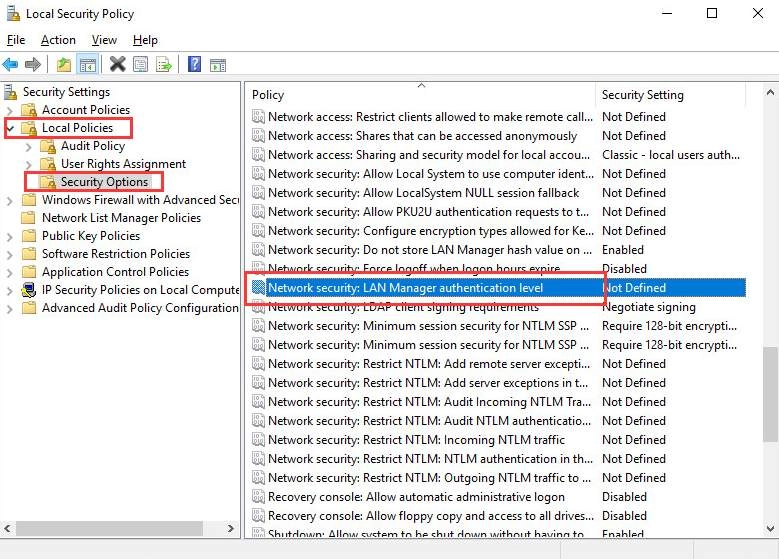Click the Show/Hide Action Pane icon

pos(218,65)
